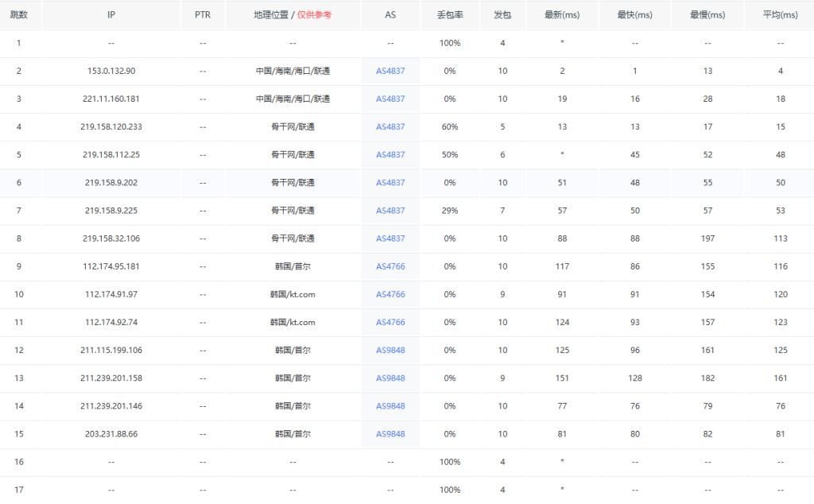The height and width of the screenshot is (504, 814).
Task: Click AS9848 beside 203.231.88.66
Action: [x=390, y=434]
